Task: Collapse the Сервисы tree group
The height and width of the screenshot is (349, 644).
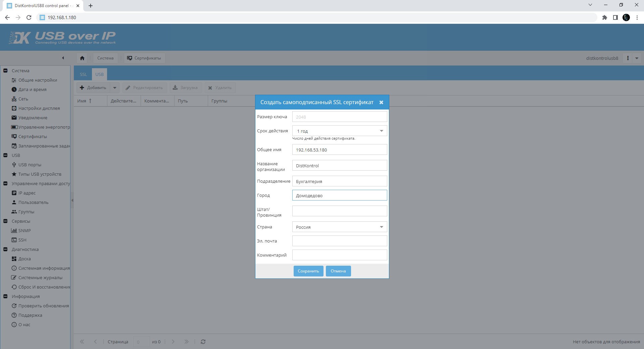Action: coord(5,221)
